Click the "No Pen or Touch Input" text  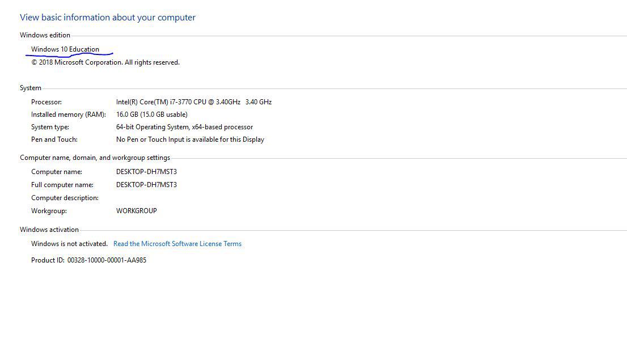[x=190, y=139]
